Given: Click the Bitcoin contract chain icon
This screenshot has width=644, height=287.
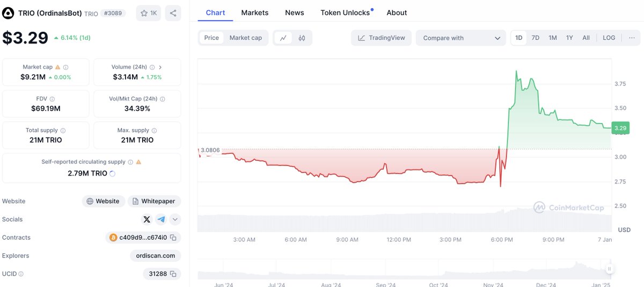Looking at the screenshot, I should 113,238.
